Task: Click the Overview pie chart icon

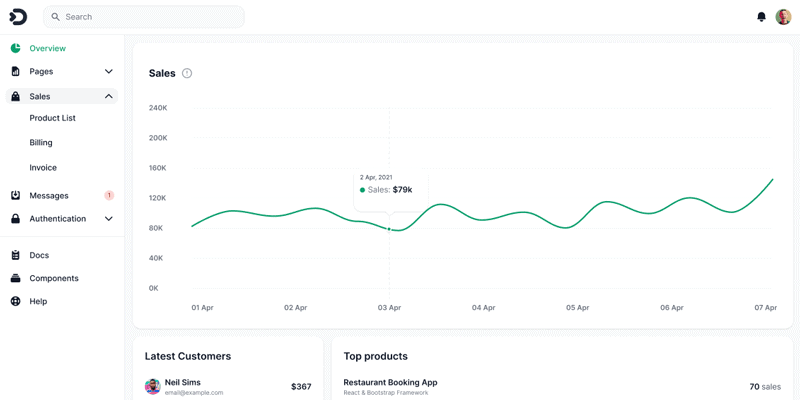Action: click(16, 48)
